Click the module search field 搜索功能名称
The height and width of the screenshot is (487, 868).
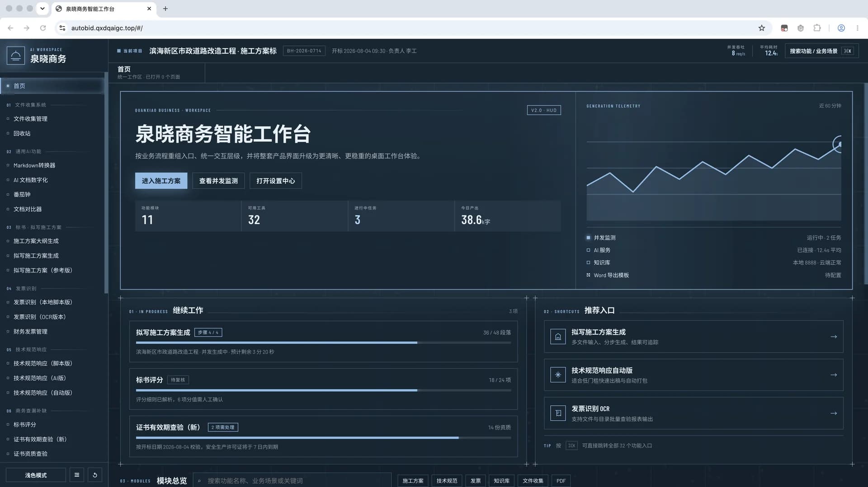(x=292, y=481)
